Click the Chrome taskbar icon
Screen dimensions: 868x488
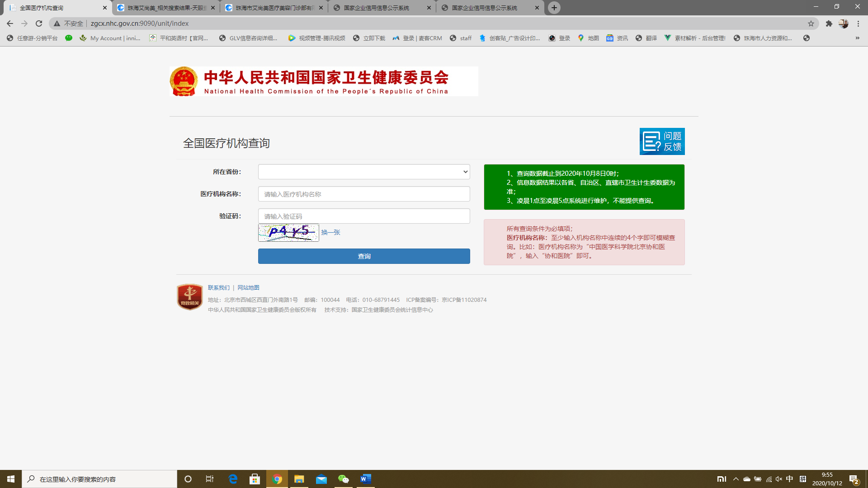pyautogui.click(x=277, y=479)
